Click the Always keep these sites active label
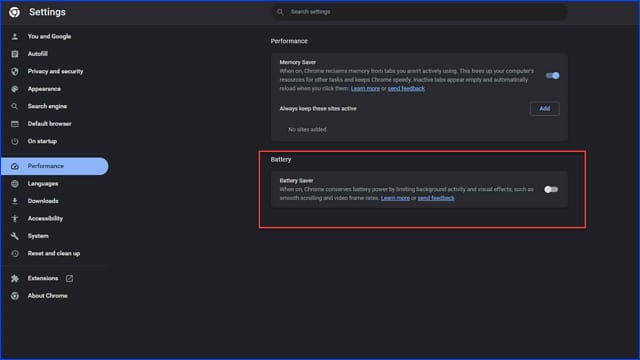 point(318,109)
